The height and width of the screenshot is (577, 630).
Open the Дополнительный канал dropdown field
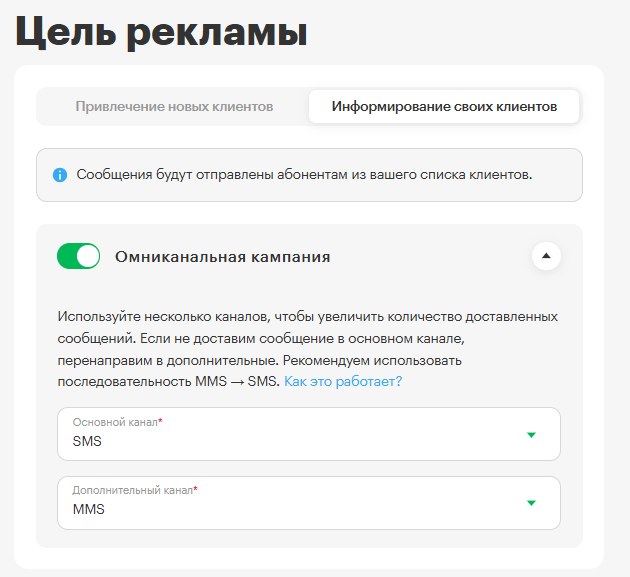(x=300, y=503)
